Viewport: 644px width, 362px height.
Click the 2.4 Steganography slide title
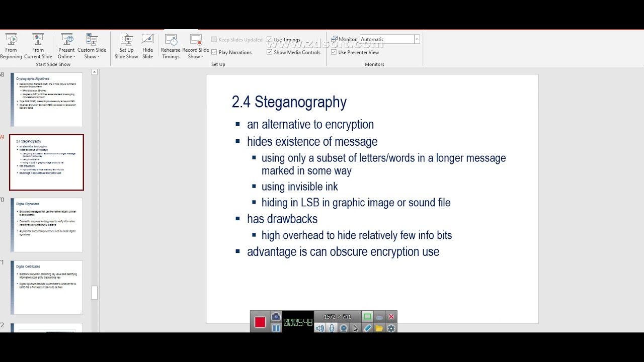tap(289, 102)
